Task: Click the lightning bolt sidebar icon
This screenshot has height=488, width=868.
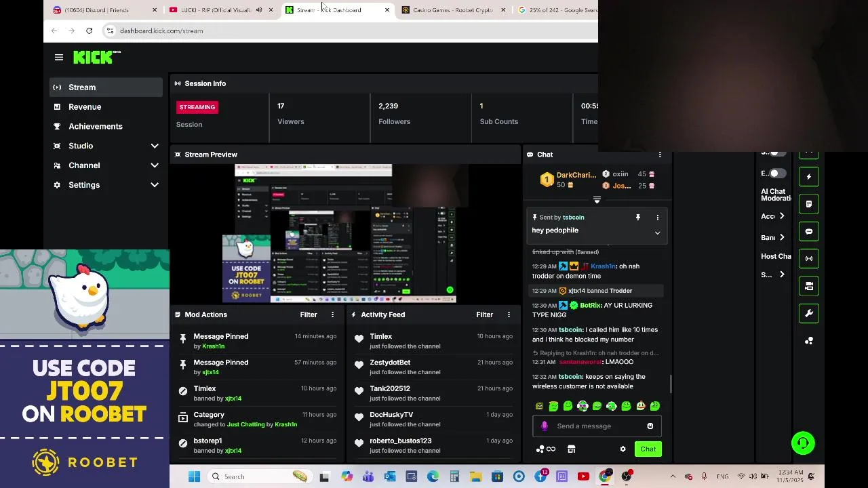Action: 808,177
